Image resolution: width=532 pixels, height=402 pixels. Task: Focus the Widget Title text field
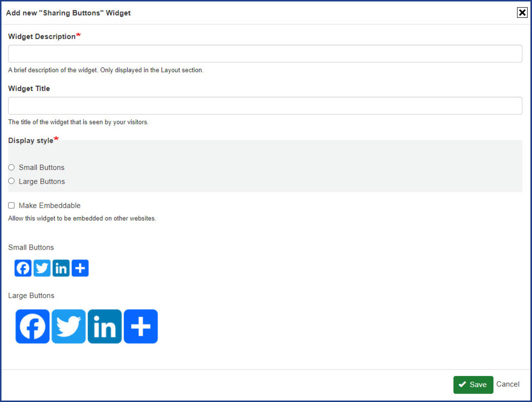[265, 106]
